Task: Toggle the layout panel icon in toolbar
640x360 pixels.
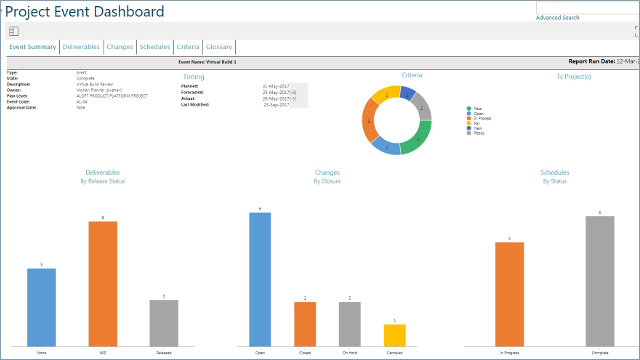Action: click(x=14, y=31)
